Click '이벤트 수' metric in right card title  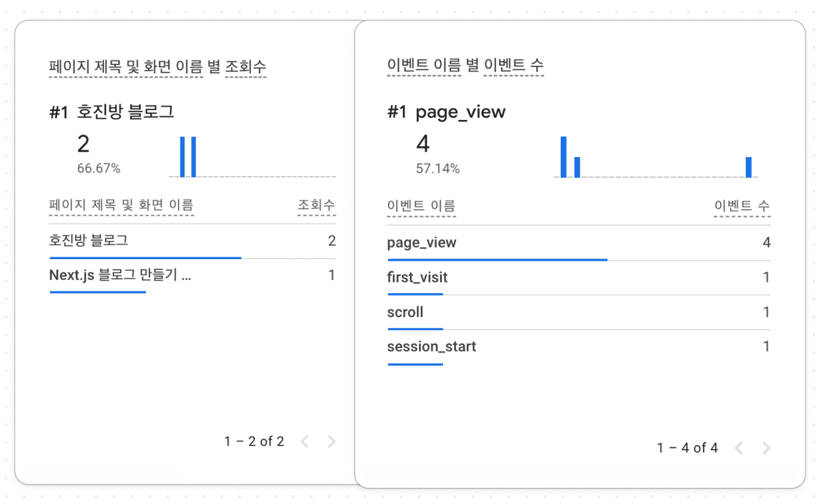click(514, 66)
